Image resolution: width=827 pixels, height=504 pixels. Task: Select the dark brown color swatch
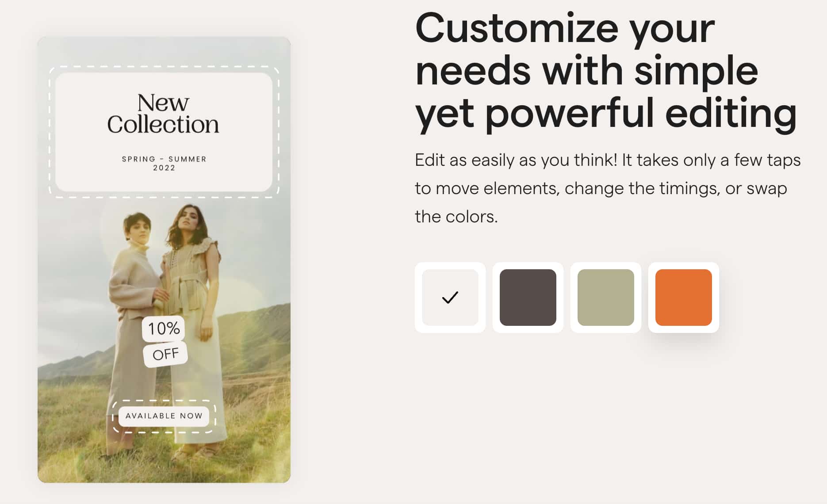click(528, 298)
